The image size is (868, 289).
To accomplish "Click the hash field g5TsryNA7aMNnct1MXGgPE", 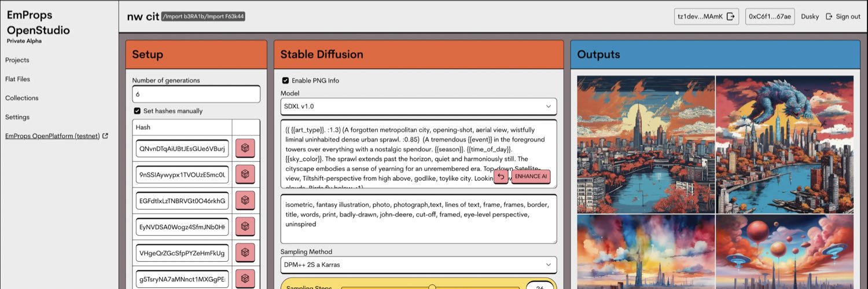I will [x=182, y=279].
